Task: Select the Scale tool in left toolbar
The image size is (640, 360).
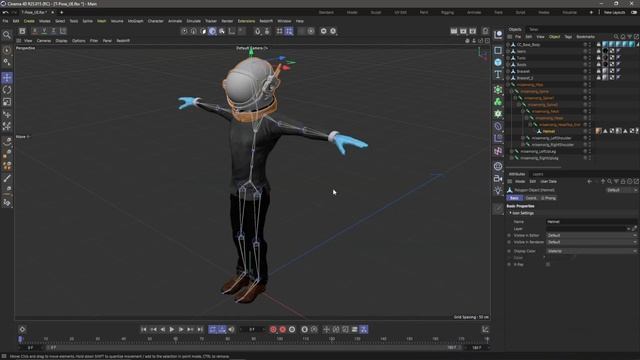Action: [x=7, y=102]
